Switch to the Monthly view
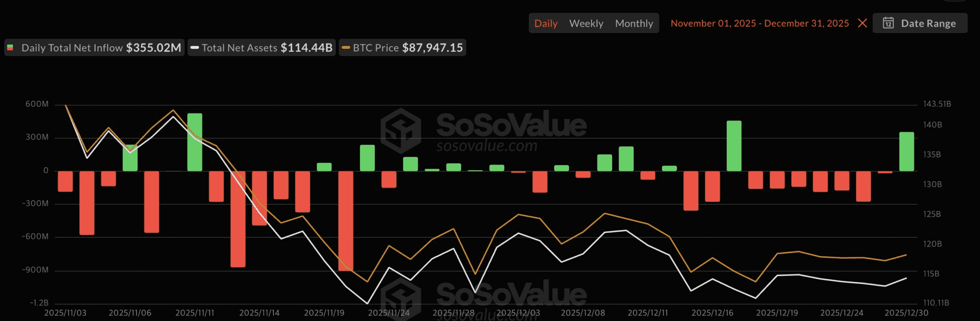The width and height of the screenshot is (980, 321). [634, 23]
